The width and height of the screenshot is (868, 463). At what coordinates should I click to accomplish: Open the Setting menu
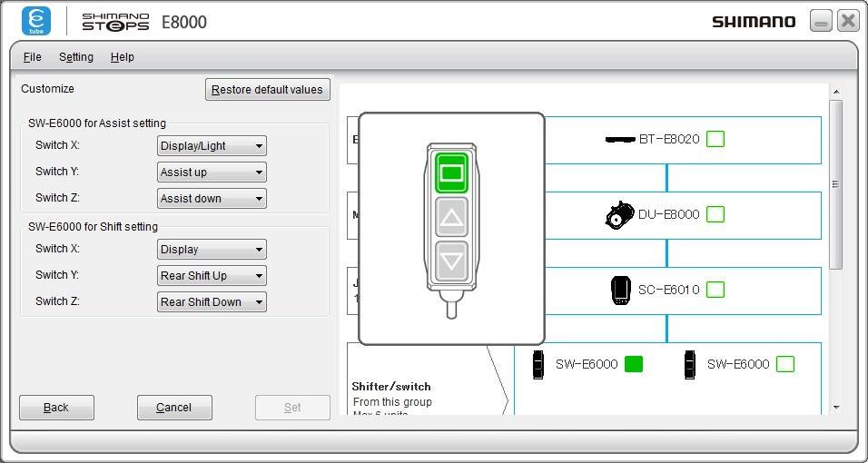(76, 57)
